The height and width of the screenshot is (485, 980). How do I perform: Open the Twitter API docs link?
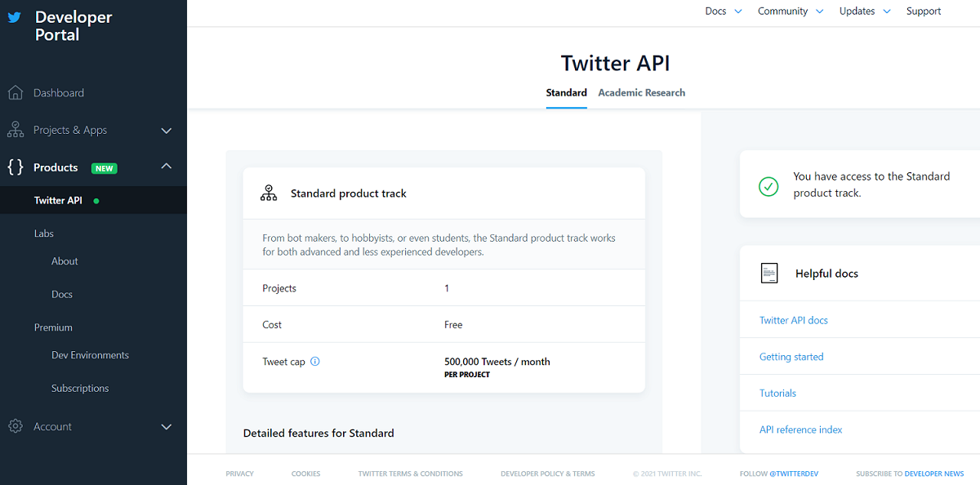793,321
